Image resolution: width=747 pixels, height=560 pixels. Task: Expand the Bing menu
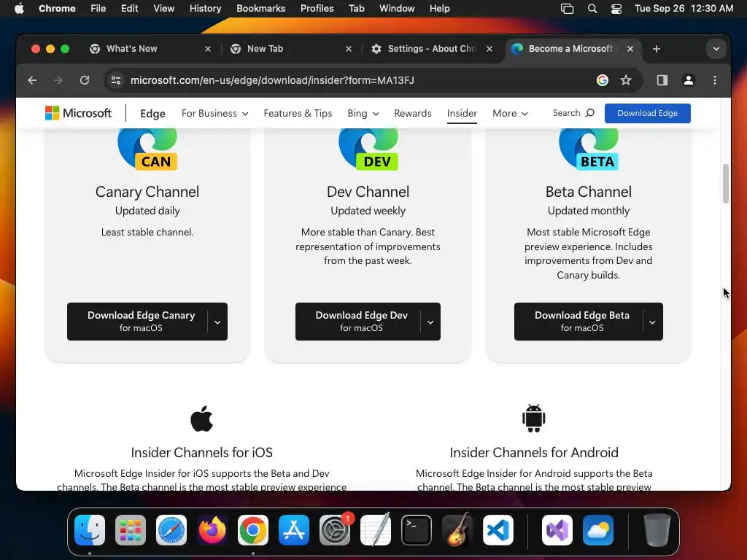[363, 113]
